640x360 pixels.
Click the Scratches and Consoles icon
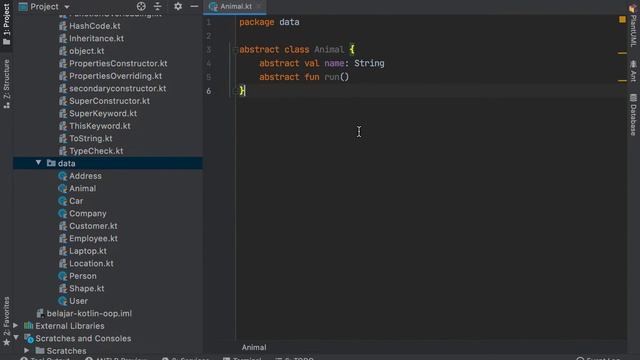click(x=29, y=338)
